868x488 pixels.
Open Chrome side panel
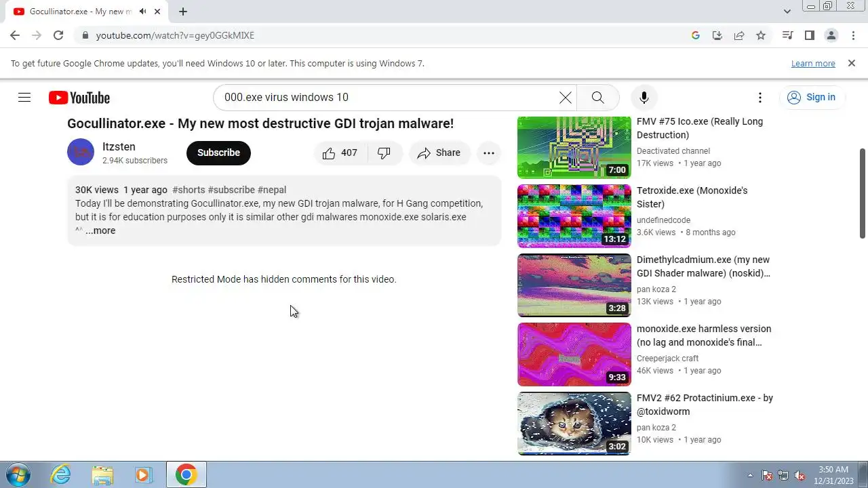pyautogui.click(x=809, y=35)
